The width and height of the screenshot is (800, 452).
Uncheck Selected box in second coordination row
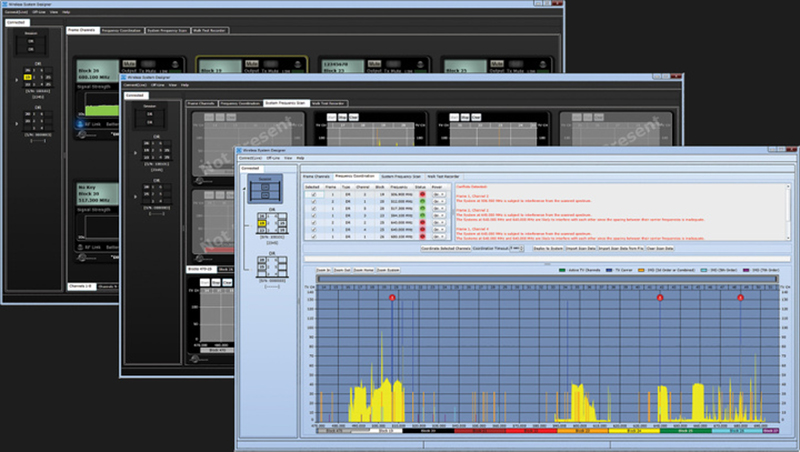tap(314, 202)
